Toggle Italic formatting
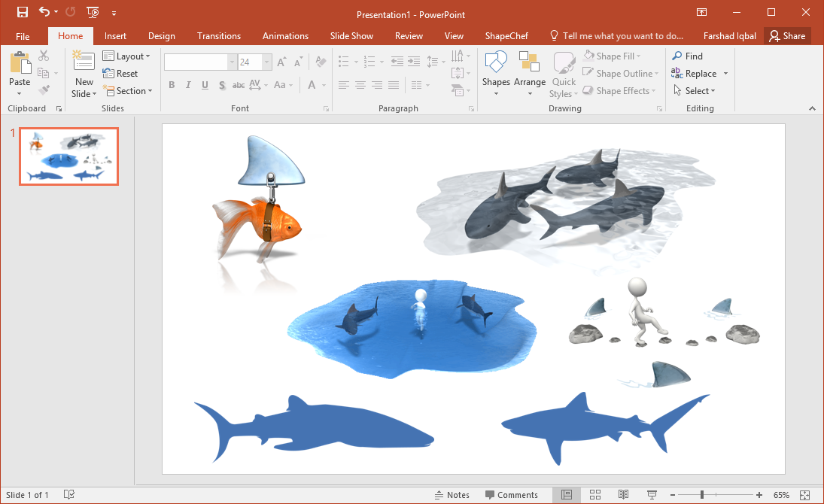Screen dimensions: 824x504 pyautogui.click(x=188, y=84)
